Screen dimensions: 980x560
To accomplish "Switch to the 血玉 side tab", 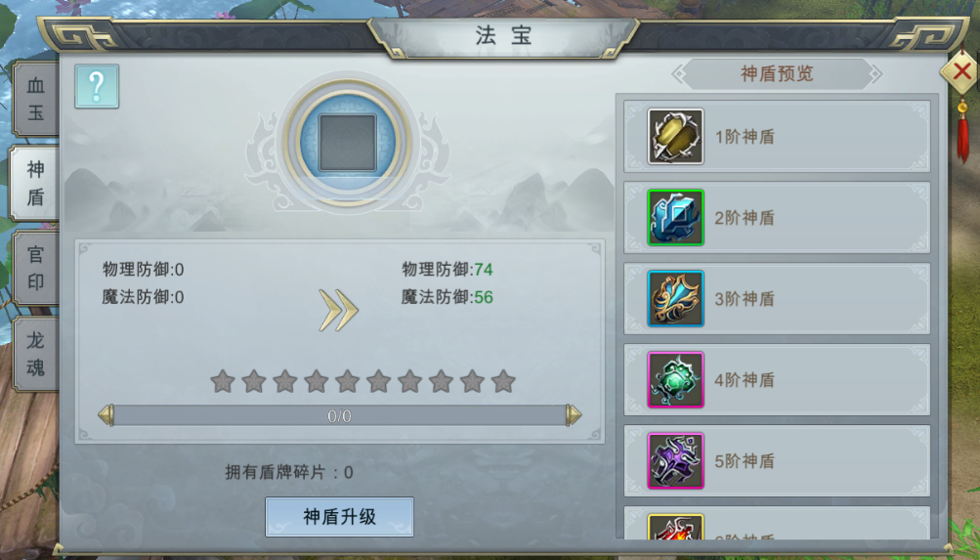I will tap(35, 99).
